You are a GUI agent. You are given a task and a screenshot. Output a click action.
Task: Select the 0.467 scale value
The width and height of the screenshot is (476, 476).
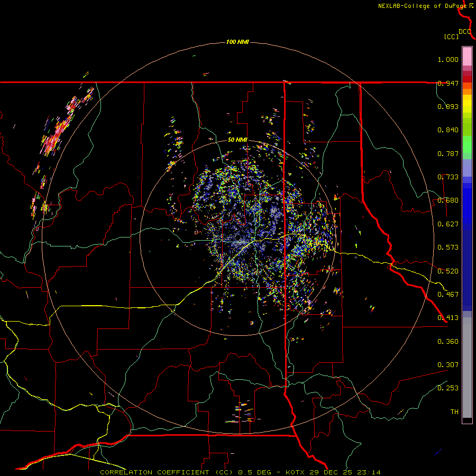[448, 294]
